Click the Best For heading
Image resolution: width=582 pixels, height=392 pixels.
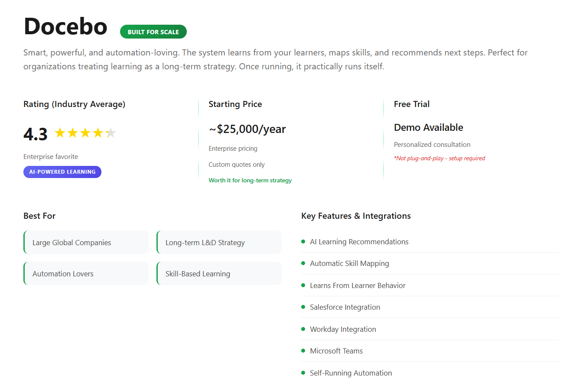pyautogui.click(x=39, y=216)
